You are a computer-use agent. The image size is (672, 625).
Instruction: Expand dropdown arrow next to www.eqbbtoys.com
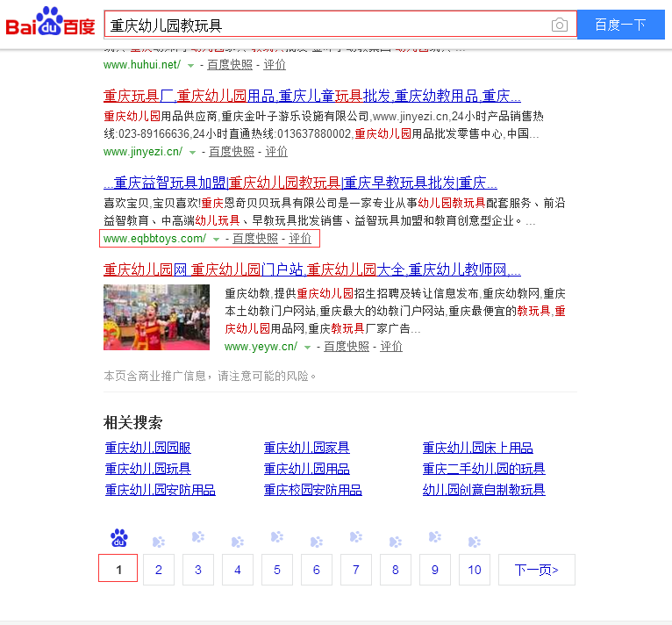[x=216, y=239]
